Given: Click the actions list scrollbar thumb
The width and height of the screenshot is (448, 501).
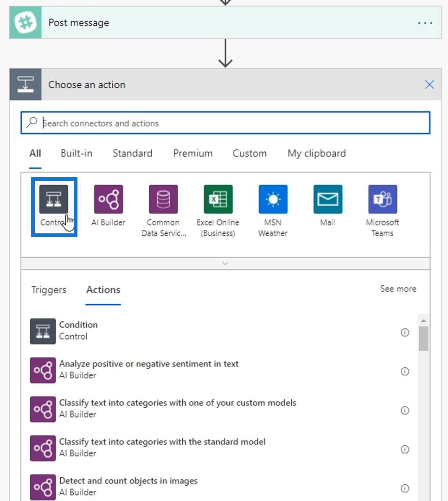Looking at the screenshot, I should [x=424, y=338].
